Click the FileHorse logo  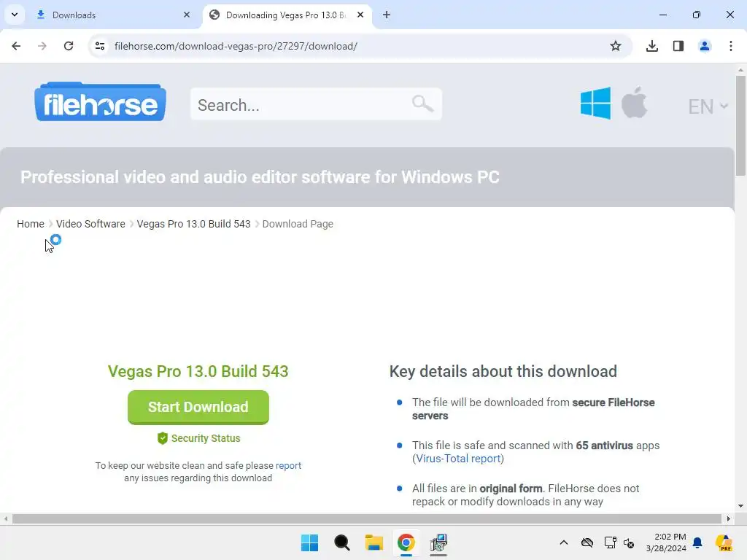[x=100, y=102]
